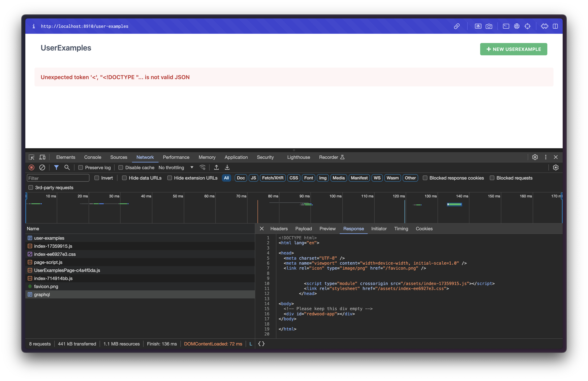The width and height of the screenshot is (588, 381).
Task: Click the pretty print braces icon
Action: point(261,344)
